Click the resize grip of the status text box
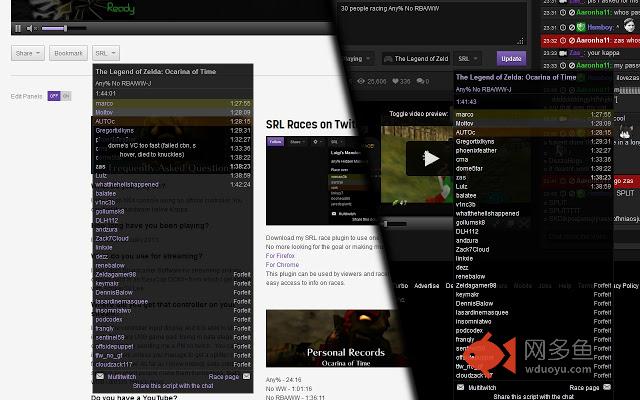The width and height of the screenshot is (640, 400). 520,41
